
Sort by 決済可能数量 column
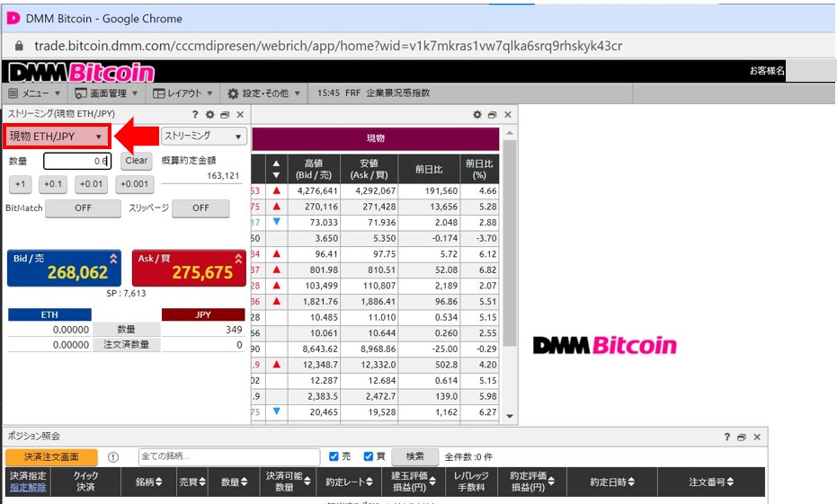point(289,482)
